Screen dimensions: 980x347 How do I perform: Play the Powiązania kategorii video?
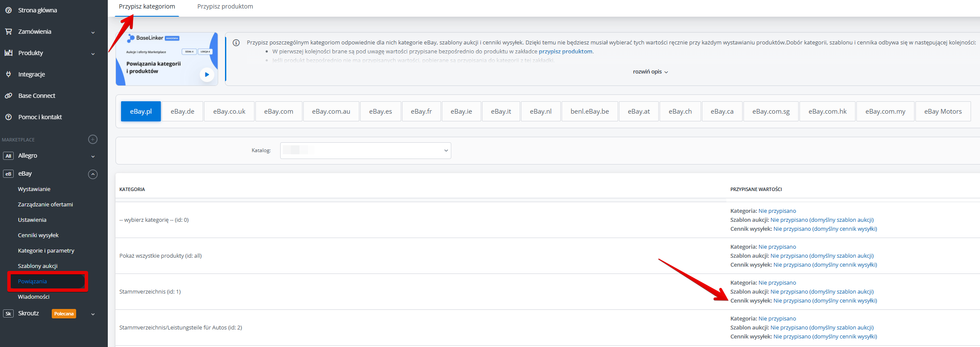[x=207, y=74]
